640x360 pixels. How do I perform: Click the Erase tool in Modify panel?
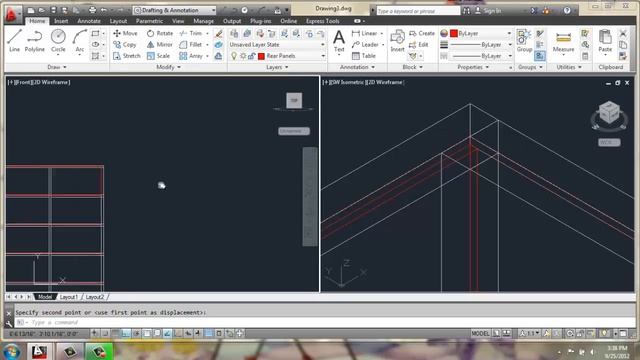click(219, 33)
